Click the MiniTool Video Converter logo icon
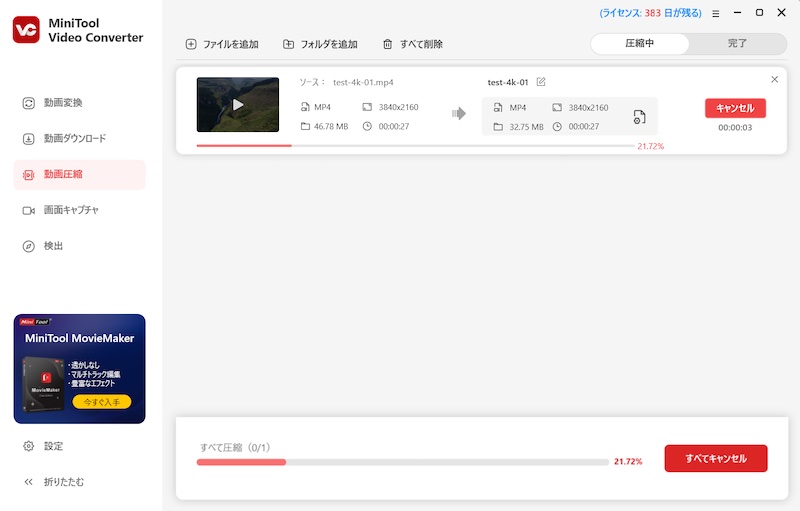This screenshot has height=511, width=800. point(26,30)
